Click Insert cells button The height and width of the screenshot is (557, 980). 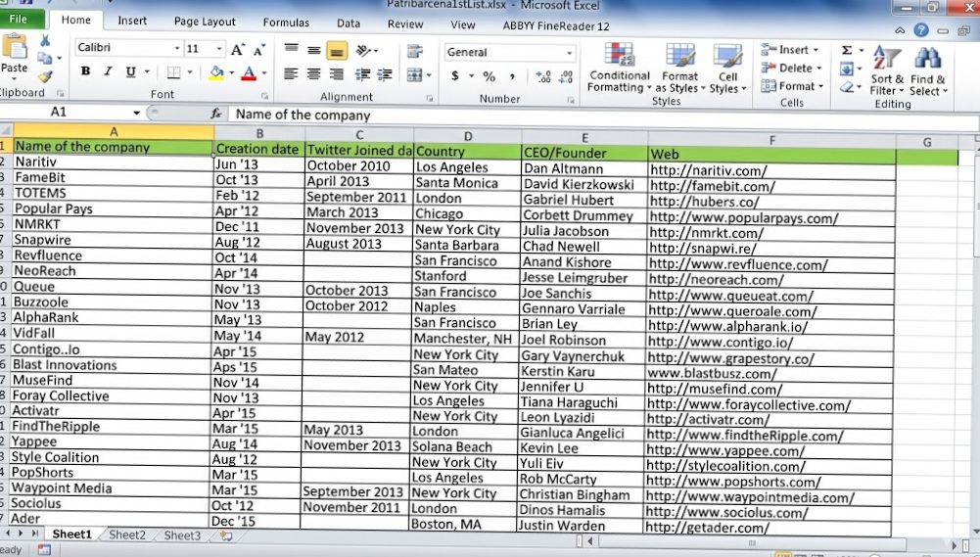[x=790, y=49]
